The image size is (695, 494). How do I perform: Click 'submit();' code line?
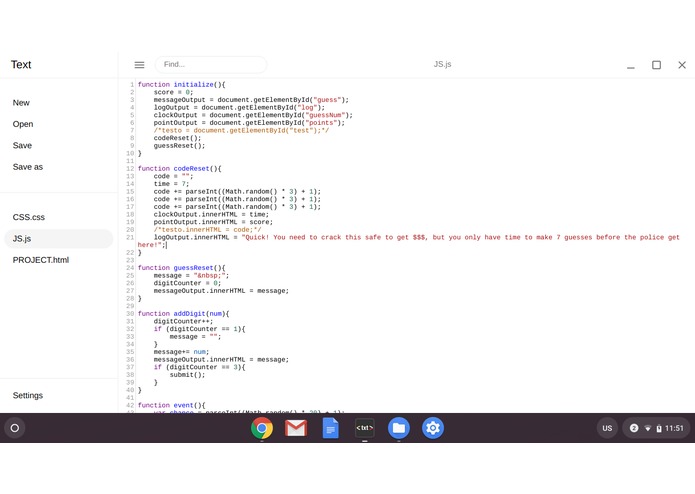pos(187,375)
